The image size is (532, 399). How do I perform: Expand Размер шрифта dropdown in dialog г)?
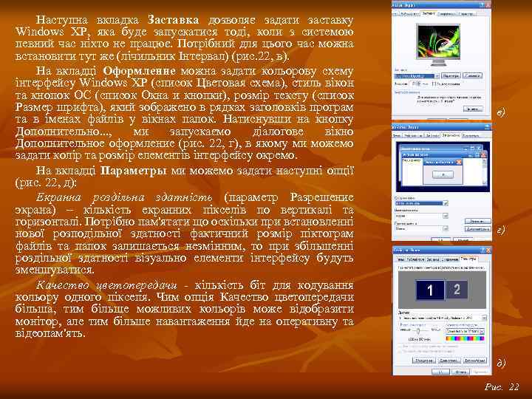click(446, 228)
